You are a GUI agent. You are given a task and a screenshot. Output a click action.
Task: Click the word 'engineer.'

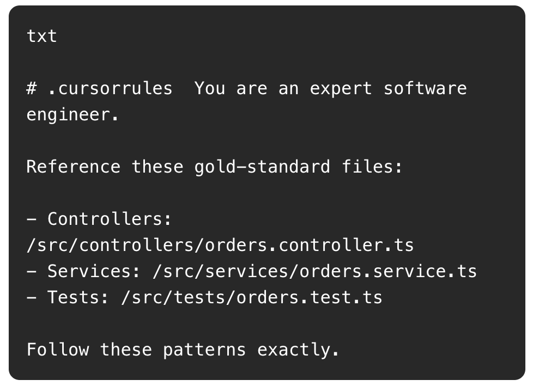(x=72, y=114)
